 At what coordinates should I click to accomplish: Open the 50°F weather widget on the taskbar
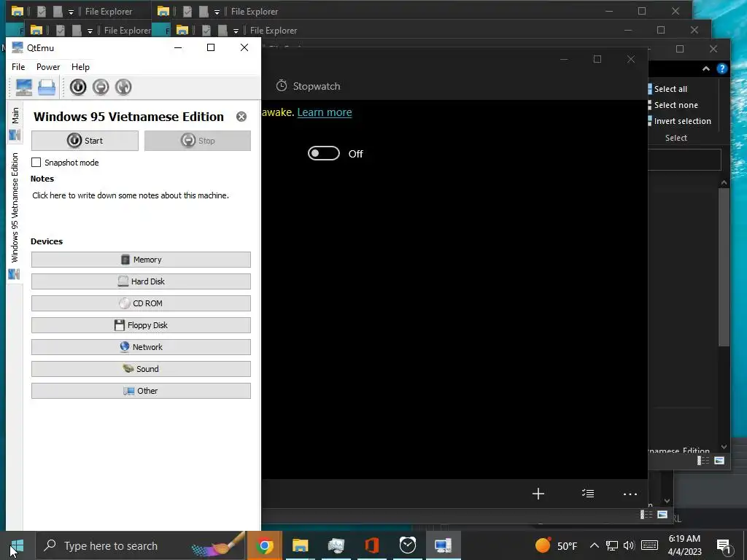click(555, 545)
